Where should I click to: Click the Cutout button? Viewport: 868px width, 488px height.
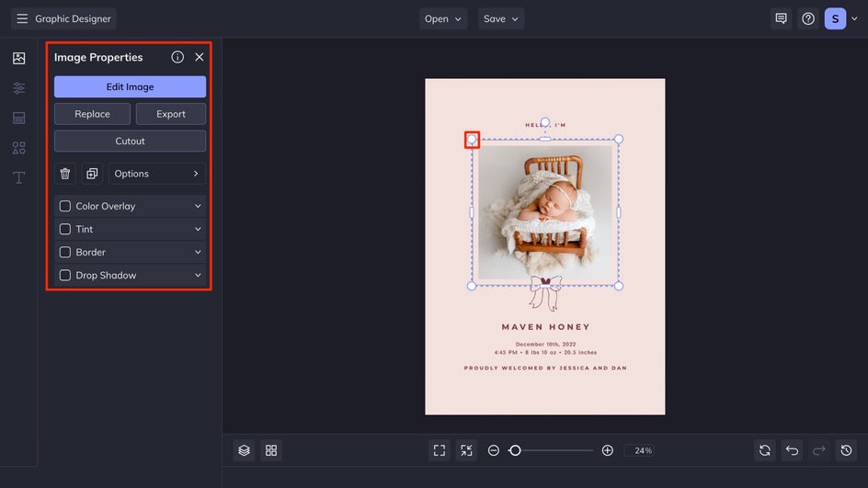pos(130,142)
